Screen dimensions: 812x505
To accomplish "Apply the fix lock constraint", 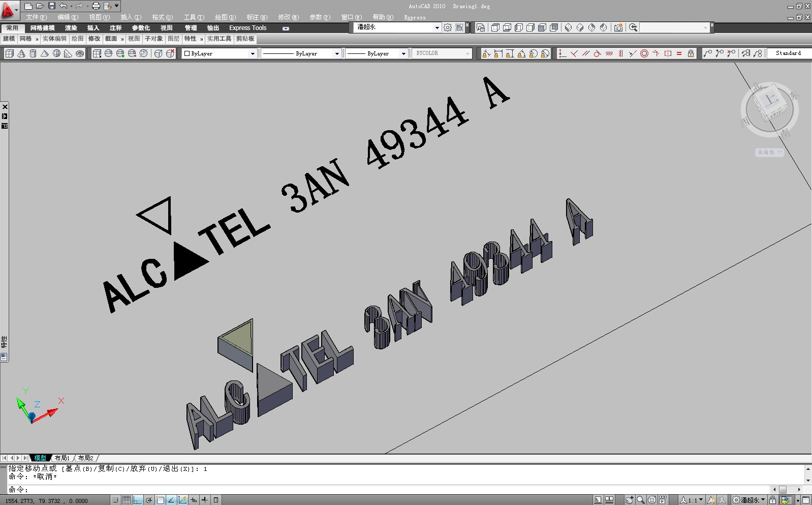I will (x=691, y=53).
